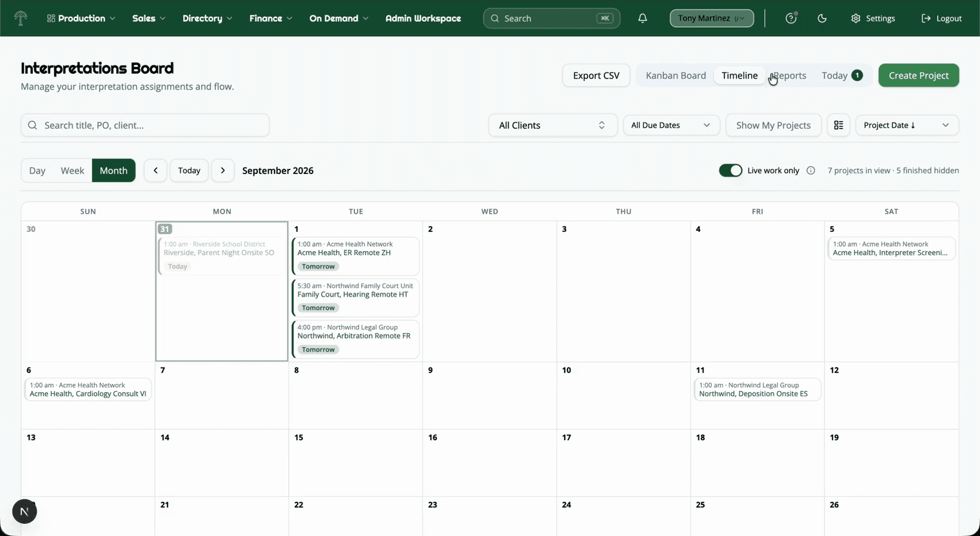Screen dimensions: 980x536
Task: Click the Live work only info icon
Action: [x=811, y=171]
